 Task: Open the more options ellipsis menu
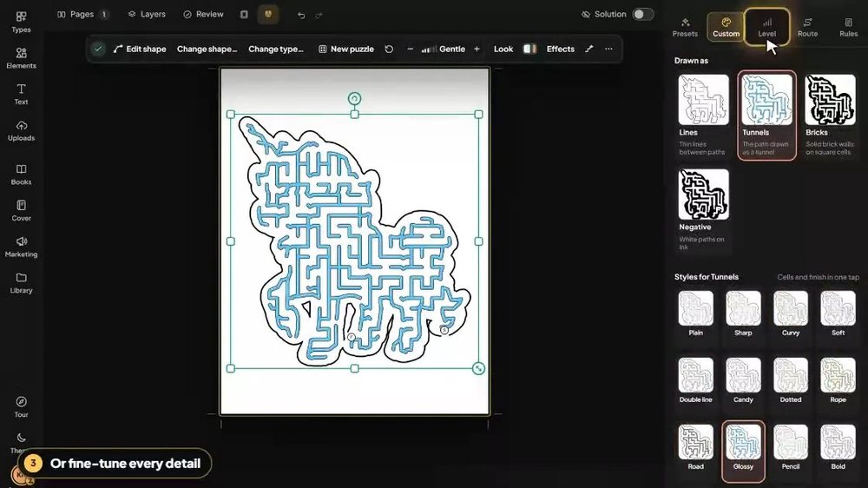[x=608, y=49]
